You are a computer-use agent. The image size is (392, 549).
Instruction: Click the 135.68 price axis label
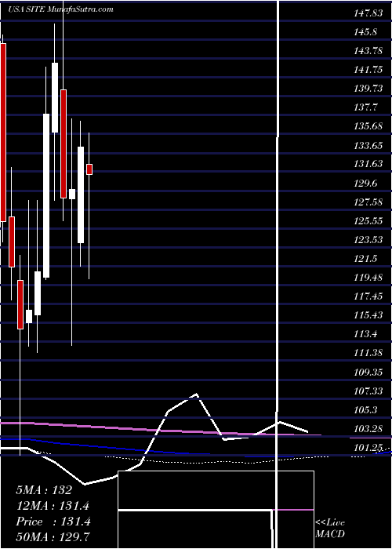(368, 126)
